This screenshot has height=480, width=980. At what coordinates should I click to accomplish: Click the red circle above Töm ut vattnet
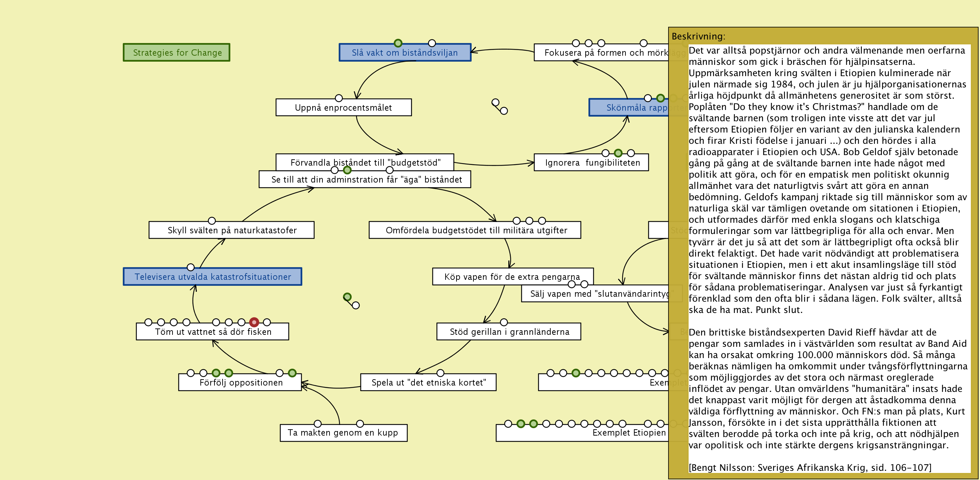254,322
